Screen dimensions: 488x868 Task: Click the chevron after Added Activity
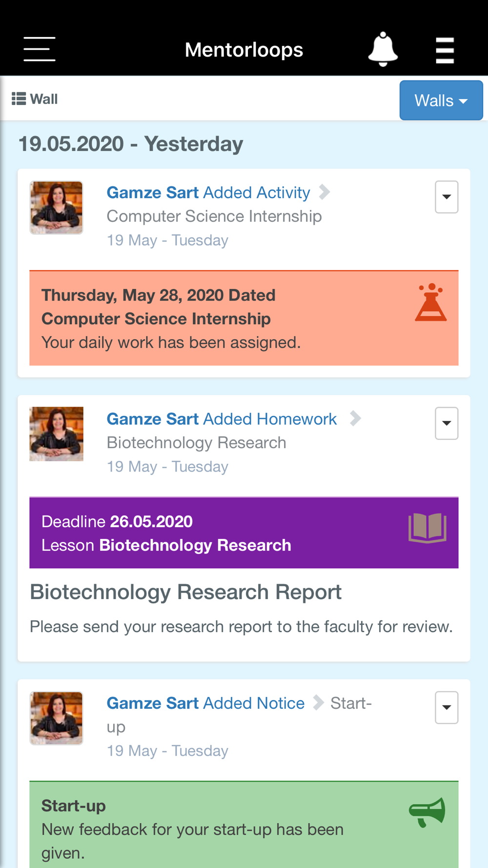325,192
